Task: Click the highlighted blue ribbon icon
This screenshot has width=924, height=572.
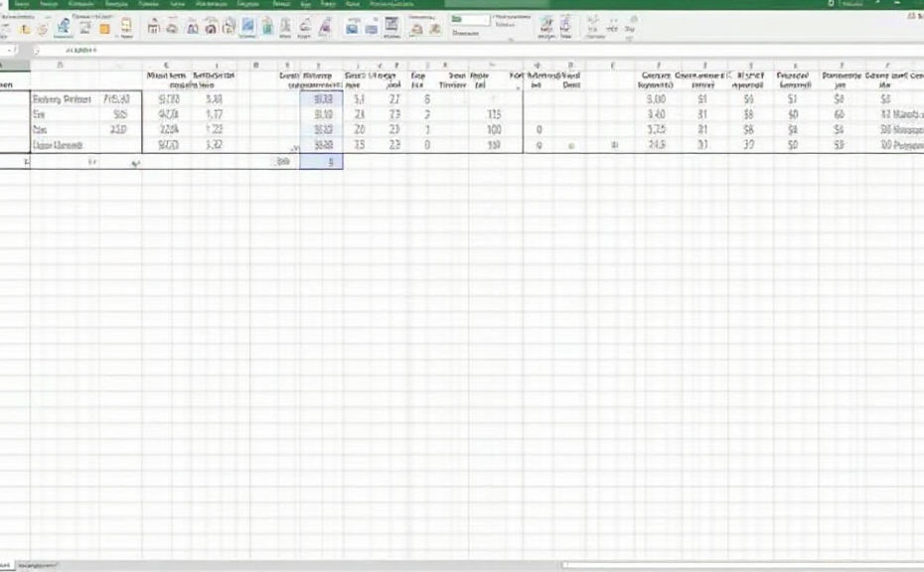Action: coord(248,27)
